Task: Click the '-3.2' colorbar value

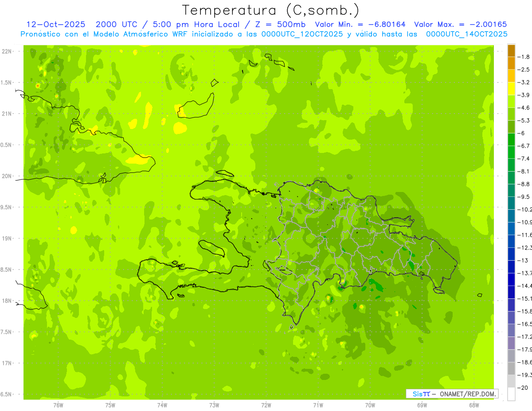Action: 524,82
